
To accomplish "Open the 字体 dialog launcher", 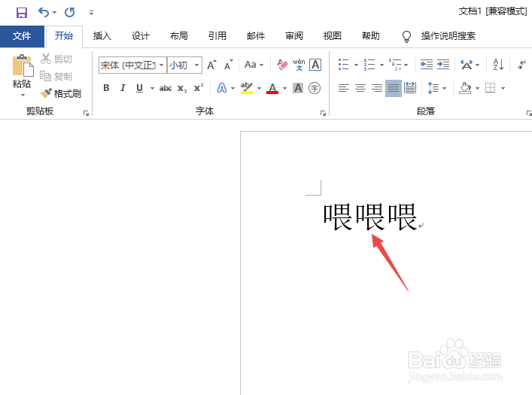I will (323, 113).
